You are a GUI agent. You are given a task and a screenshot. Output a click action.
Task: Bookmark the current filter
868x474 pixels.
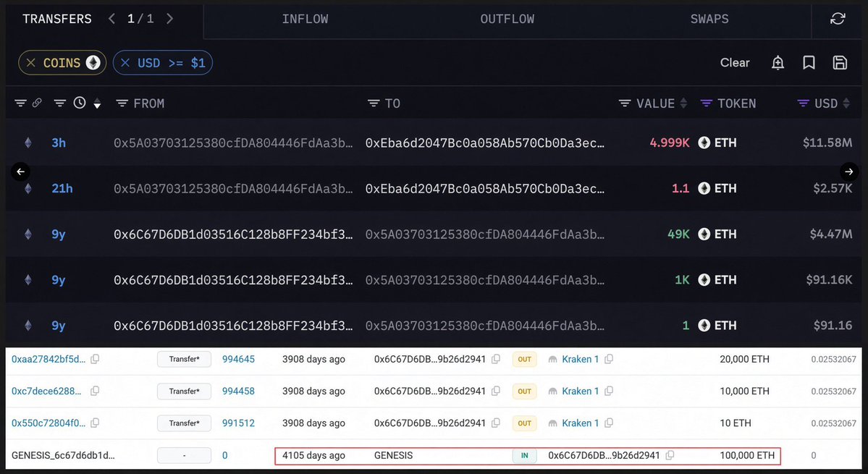(x=809, y=62)
